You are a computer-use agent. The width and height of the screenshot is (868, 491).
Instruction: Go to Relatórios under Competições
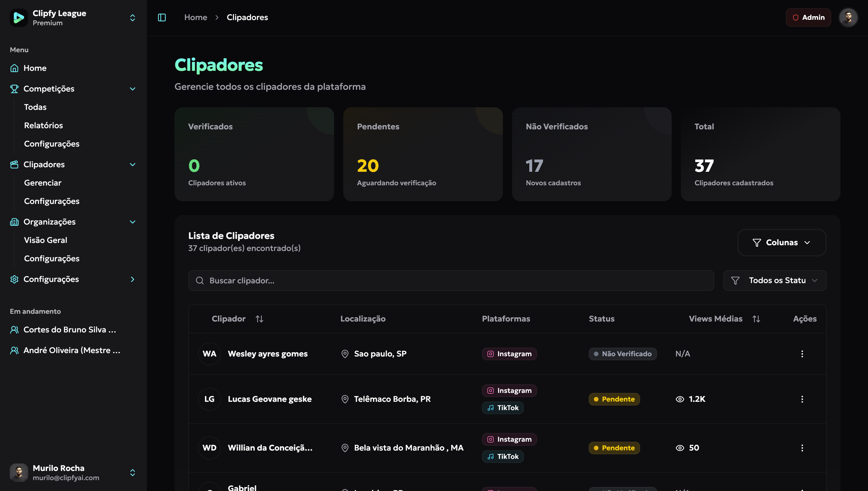click(44, 125)
